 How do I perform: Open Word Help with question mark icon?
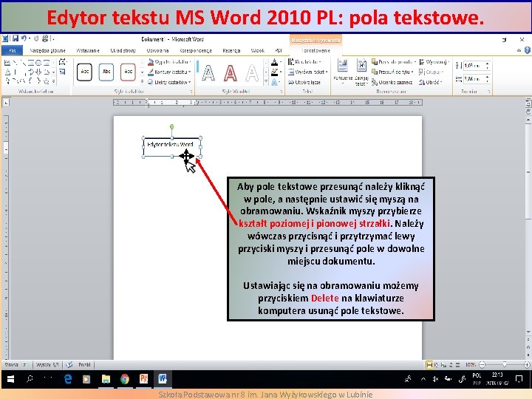click(x=528, y=50)
